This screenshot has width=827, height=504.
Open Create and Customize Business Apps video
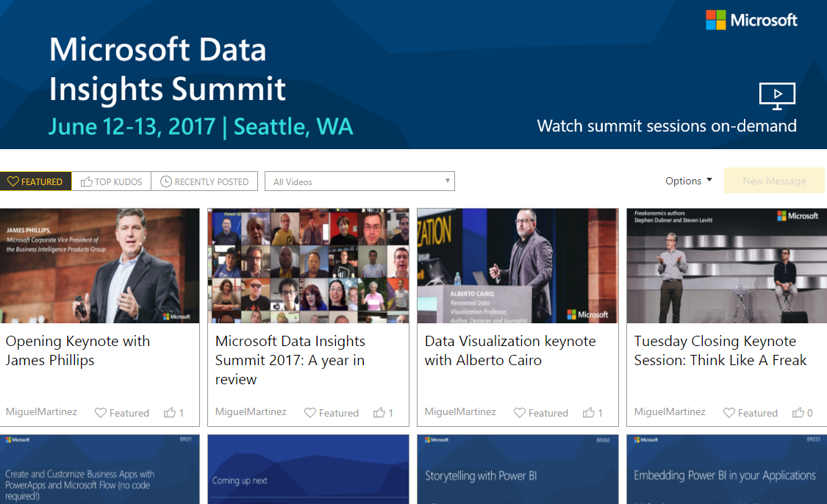click(100, 469)
